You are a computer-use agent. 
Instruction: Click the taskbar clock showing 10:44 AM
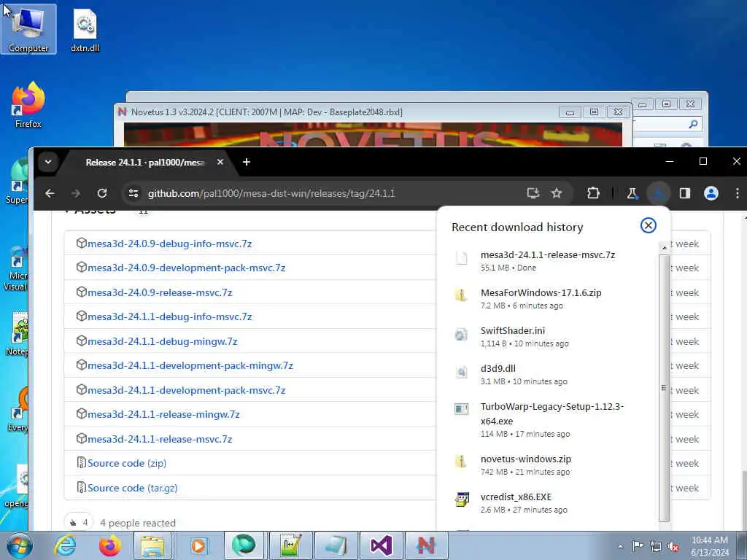tap(709, 546)
